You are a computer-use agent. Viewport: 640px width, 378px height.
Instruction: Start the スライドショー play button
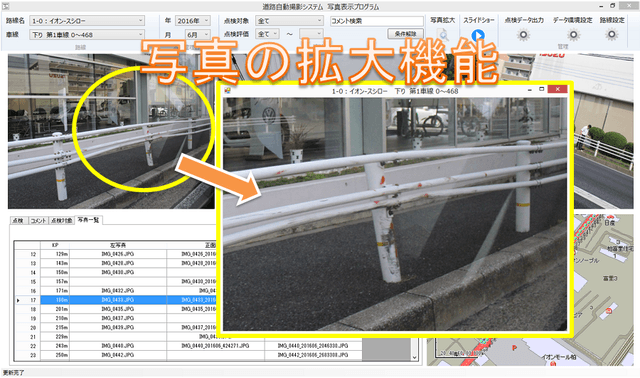pos(478,36)
